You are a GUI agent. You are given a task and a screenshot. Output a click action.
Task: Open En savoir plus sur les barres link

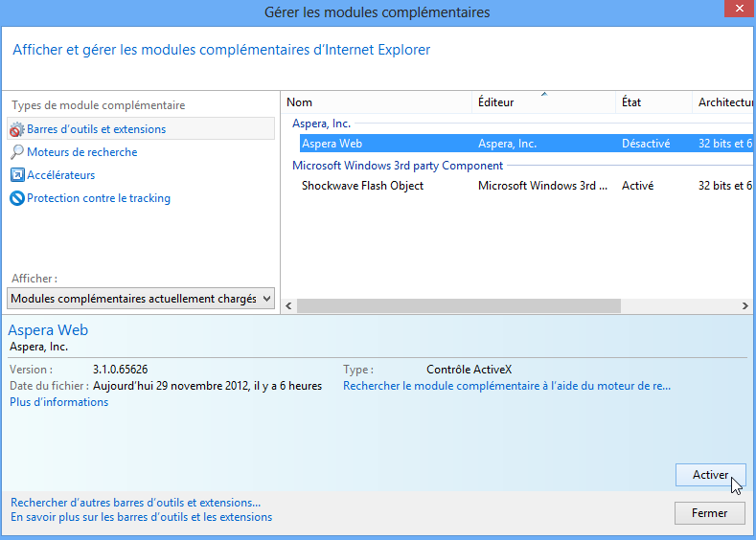[141, 517]
